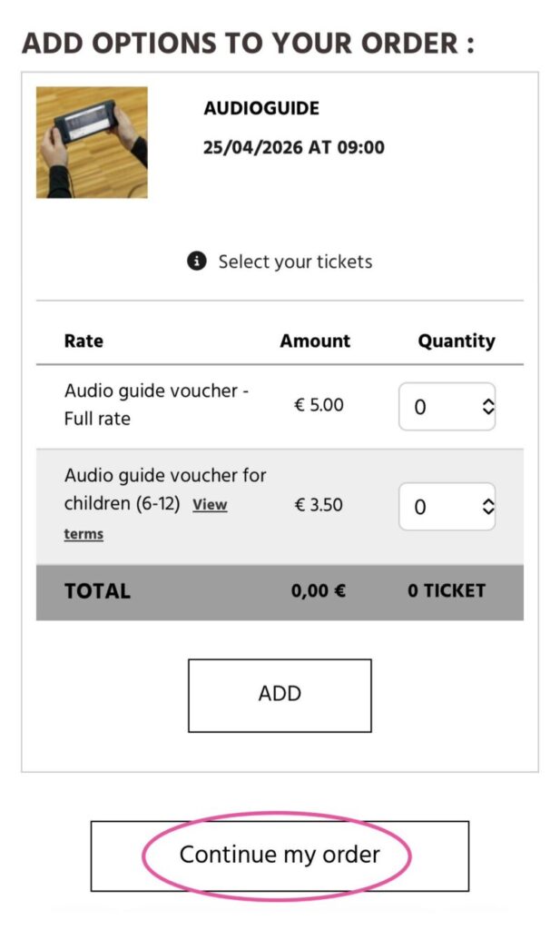The height and width of the screenshot is (930, 560).
Task: Focus the children (6-12) quantity field
Action: pyautogui.click(x=447, y=507)
